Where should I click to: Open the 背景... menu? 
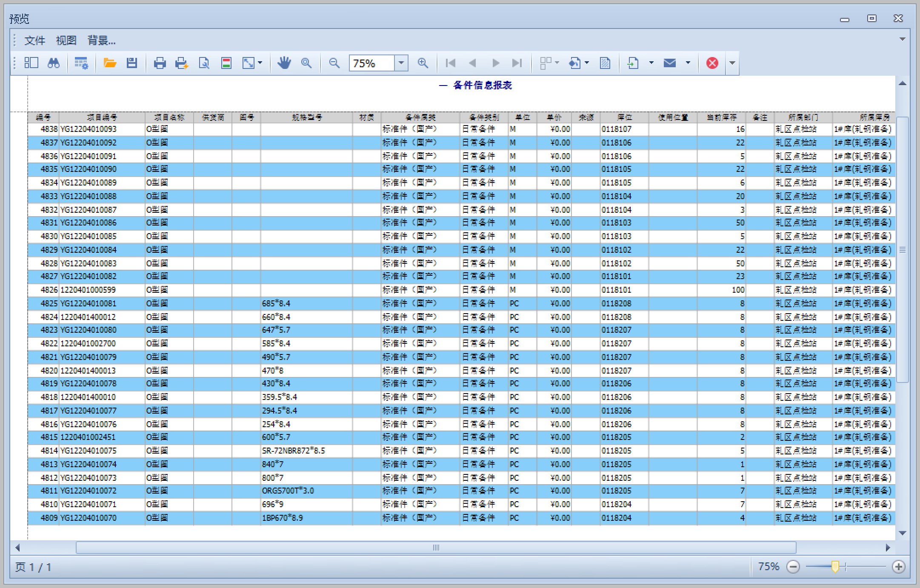(102, 40)
